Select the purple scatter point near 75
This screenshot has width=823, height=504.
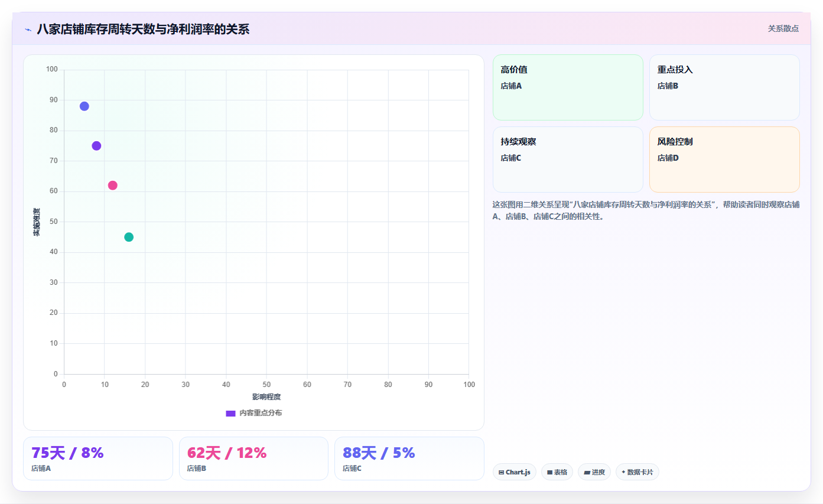[96, 146]
